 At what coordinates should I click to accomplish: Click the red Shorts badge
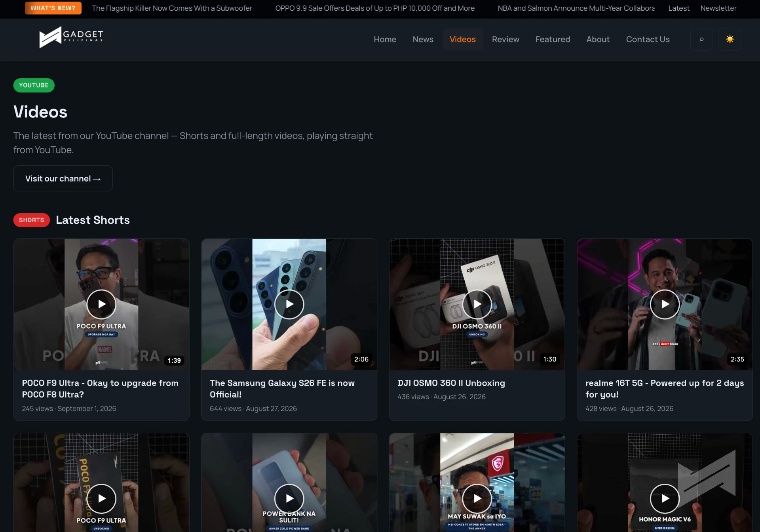[x=32, y=220]
